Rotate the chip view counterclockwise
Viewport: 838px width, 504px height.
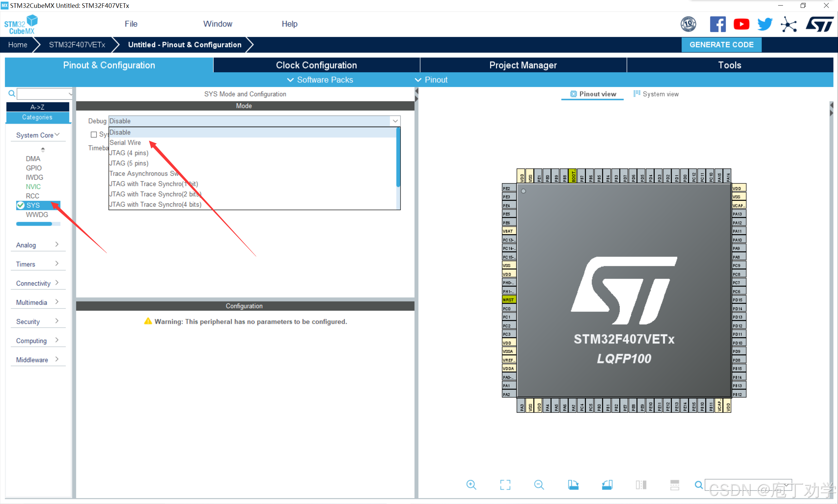point(607,485)
